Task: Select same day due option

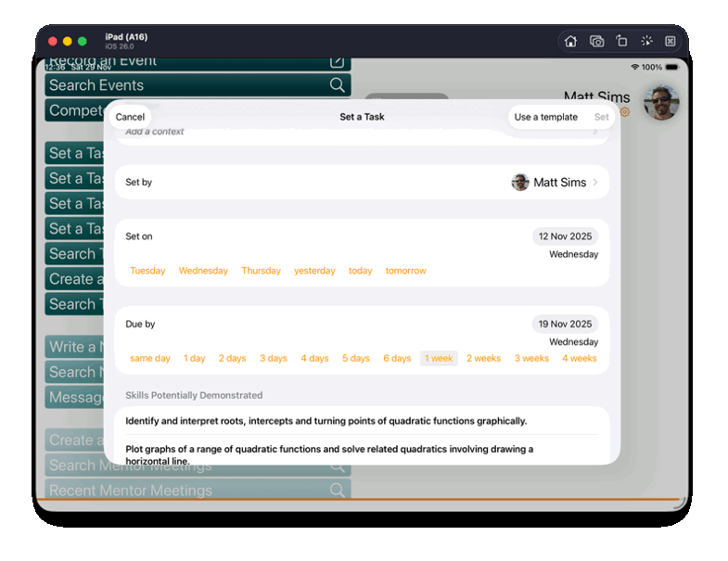Action: pos(150,359)
